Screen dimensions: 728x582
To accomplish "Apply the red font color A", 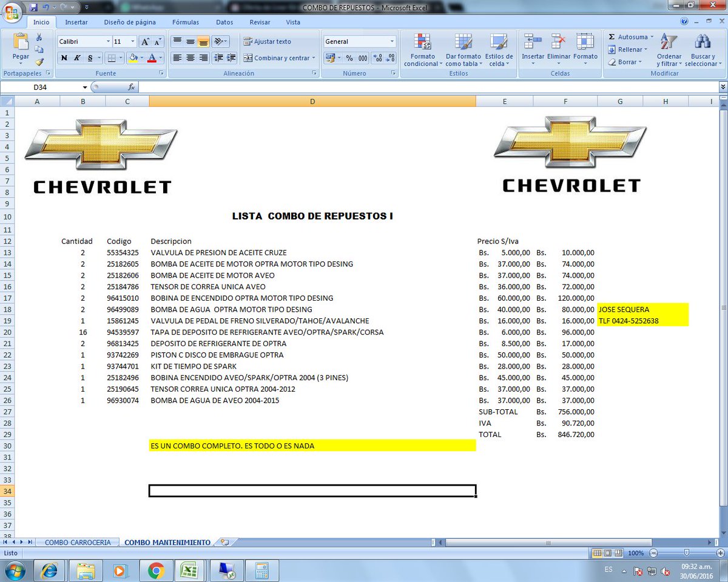I will [152, 58].
